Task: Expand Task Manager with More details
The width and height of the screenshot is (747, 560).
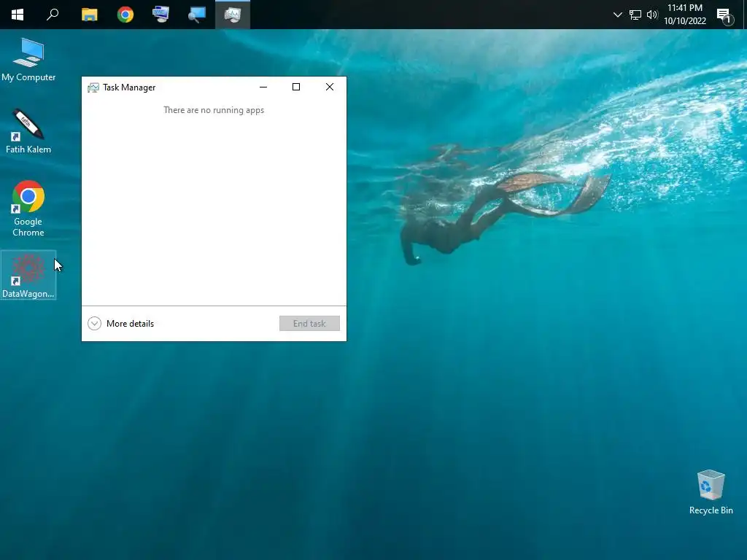Action: click(x=121, y=324)
